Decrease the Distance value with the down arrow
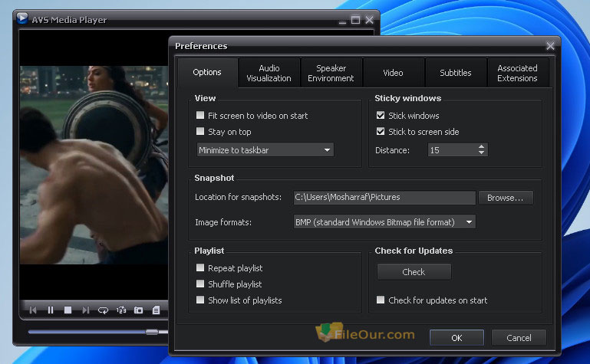 481,153
